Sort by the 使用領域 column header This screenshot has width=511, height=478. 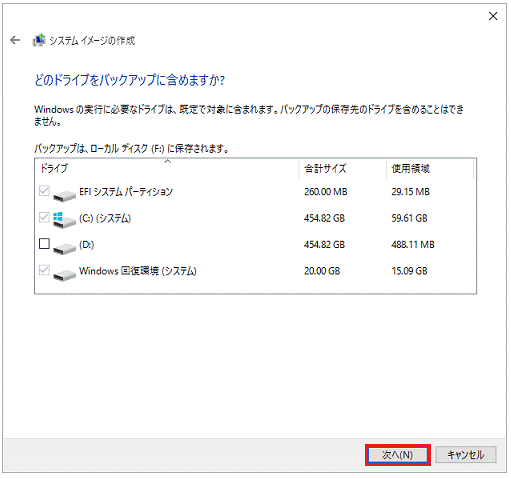pos(430,169)
